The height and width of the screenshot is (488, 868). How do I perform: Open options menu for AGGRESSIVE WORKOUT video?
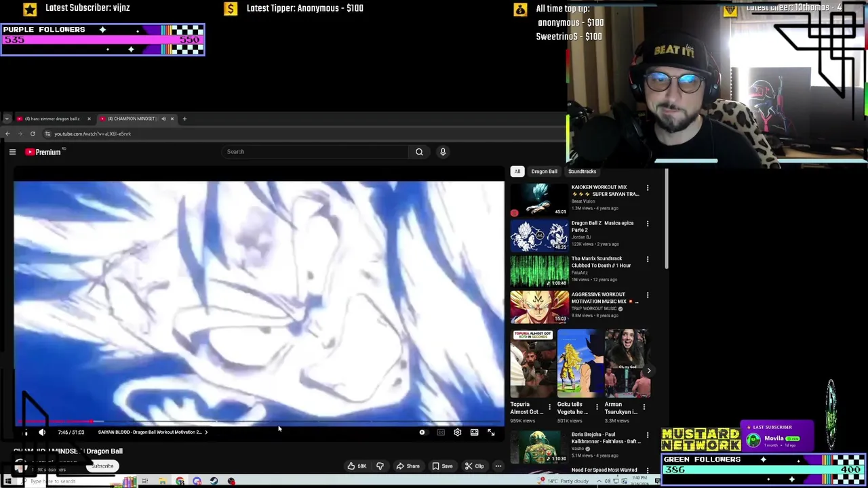648,296
